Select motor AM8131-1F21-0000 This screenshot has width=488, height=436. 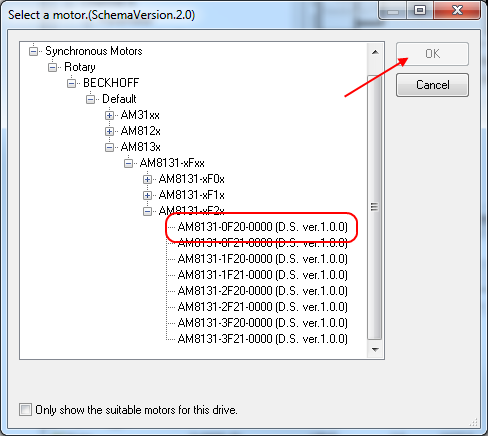pyautogui.click(x=262, y=275)
